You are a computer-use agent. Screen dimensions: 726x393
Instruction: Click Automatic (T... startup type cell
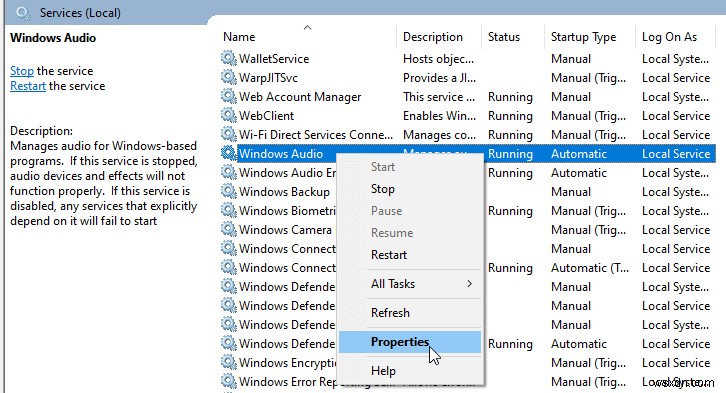pos(590,268)
